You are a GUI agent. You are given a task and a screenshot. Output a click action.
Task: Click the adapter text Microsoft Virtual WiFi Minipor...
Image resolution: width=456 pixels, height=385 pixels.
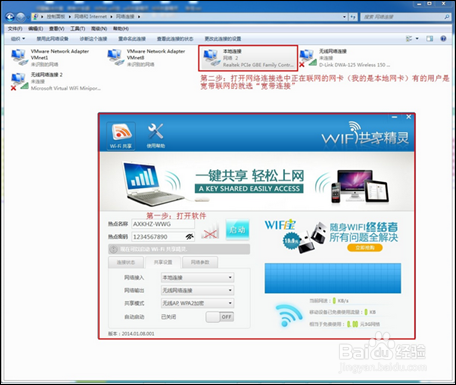66,88
